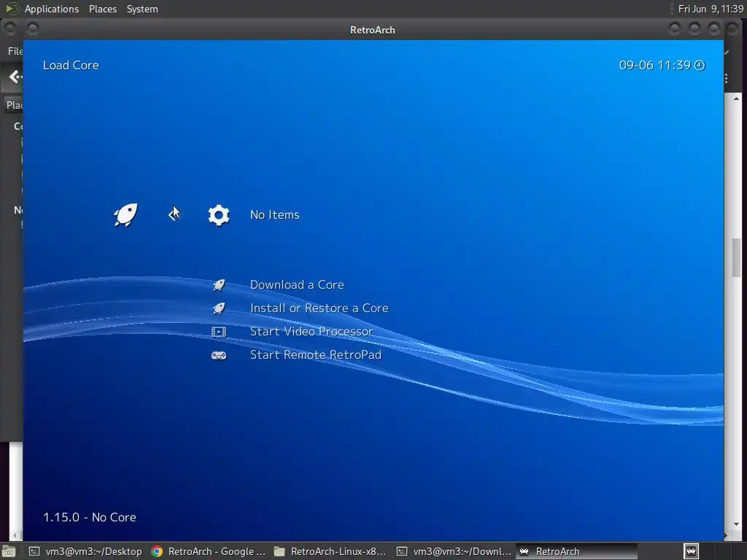Click the clock icon next to the time
747x560 pixels.
click(x=700, y=65)
